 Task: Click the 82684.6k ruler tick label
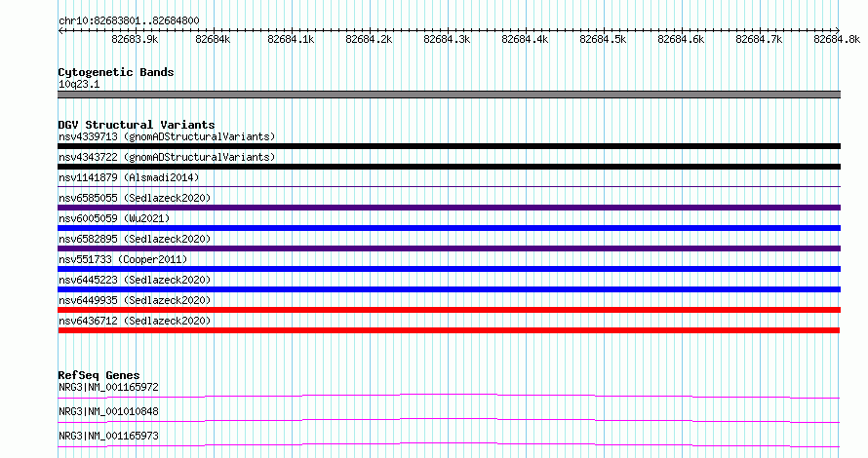[x=681, y=39]
